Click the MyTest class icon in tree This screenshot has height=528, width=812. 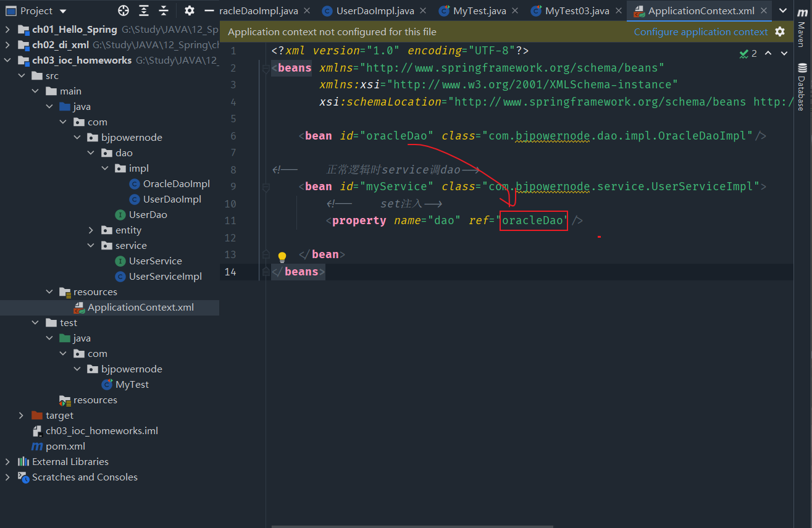click(107, 384)
